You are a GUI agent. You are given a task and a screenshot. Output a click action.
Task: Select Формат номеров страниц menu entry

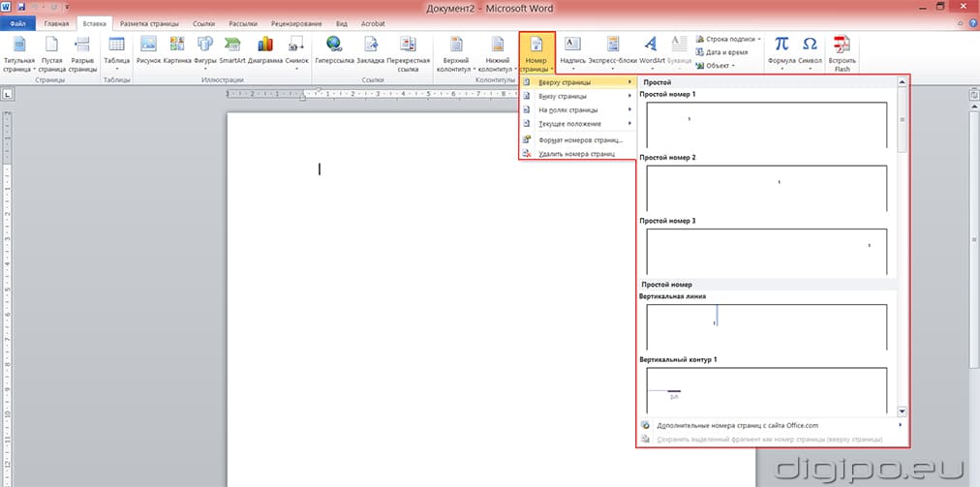tap(579, 139)
